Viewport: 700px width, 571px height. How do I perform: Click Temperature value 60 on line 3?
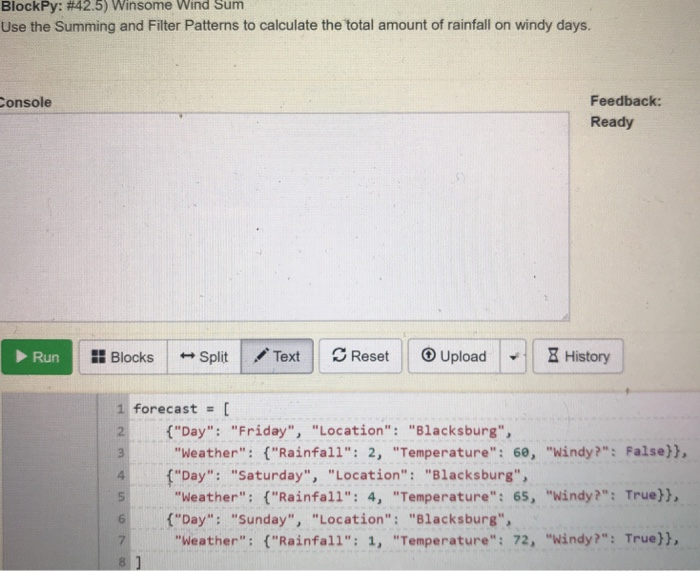tap(521, 452)
